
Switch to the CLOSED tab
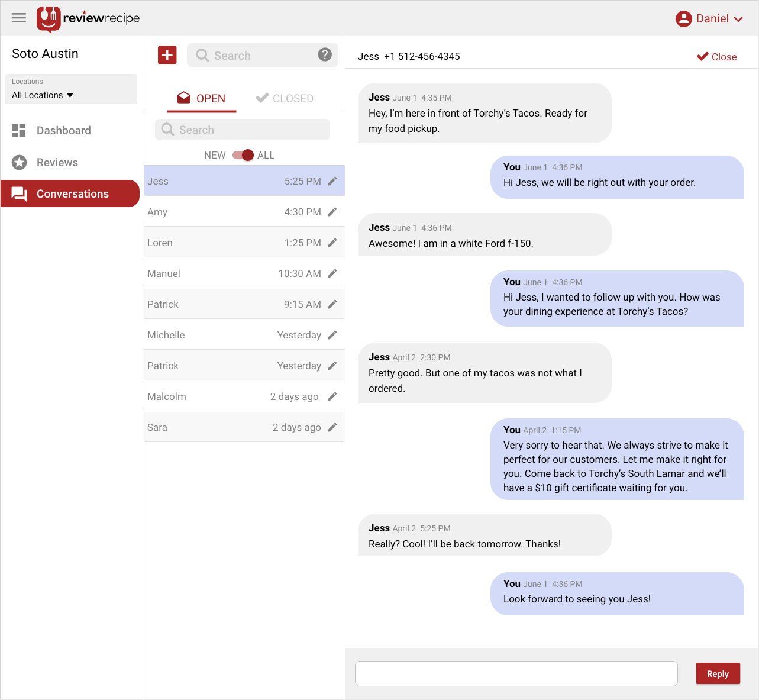pos(285,98)
